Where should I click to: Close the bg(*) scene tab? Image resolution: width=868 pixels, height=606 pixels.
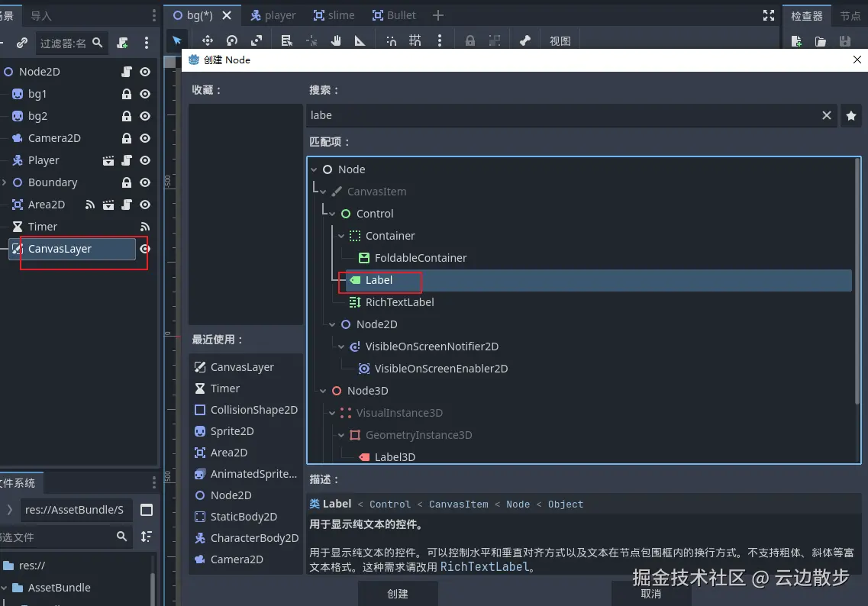point(227,15)
